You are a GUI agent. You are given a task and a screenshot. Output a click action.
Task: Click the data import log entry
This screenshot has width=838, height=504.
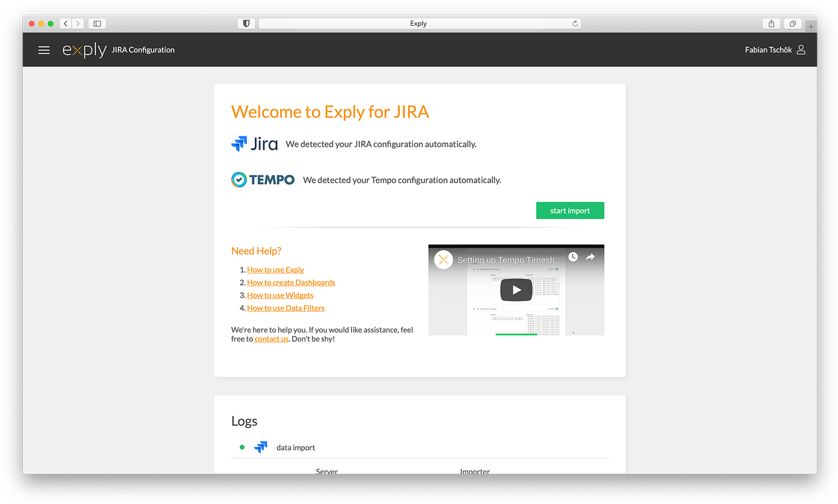point(296,448)
